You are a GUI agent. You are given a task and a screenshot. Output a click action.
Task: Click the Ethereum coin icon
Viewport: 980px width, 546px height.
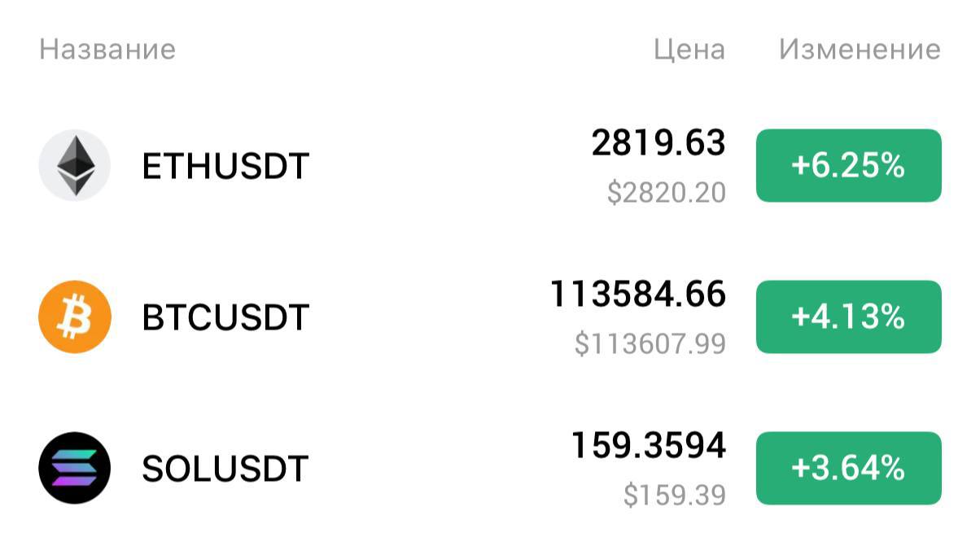pyautogui.click(x=74, y=165)
